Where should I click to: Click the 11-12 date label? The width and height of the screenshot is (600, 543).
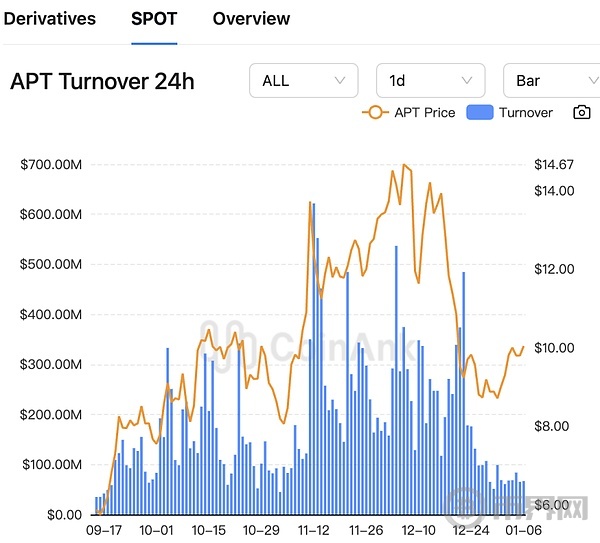coord(313,530)
